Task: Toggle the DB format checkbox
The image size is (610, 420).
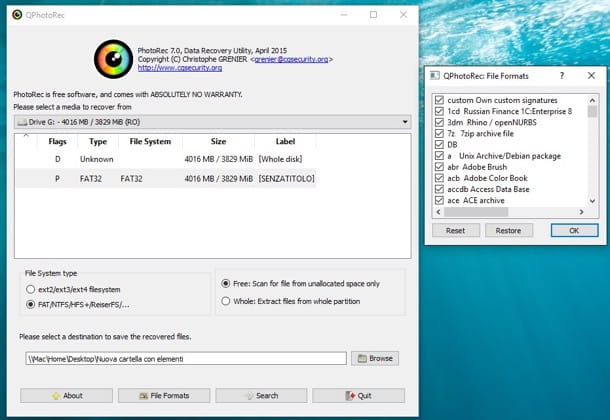Action: pos(439,145)
